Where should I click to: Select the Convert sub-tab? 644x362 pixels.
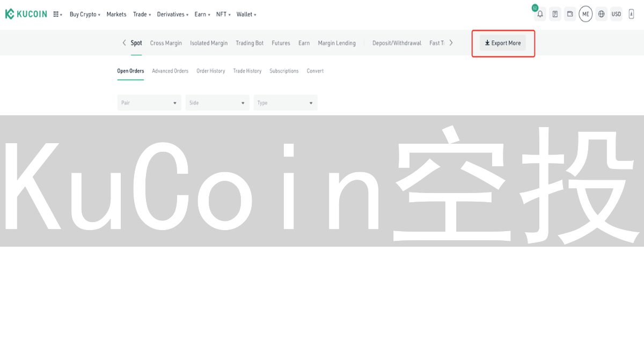coord(315,71)
